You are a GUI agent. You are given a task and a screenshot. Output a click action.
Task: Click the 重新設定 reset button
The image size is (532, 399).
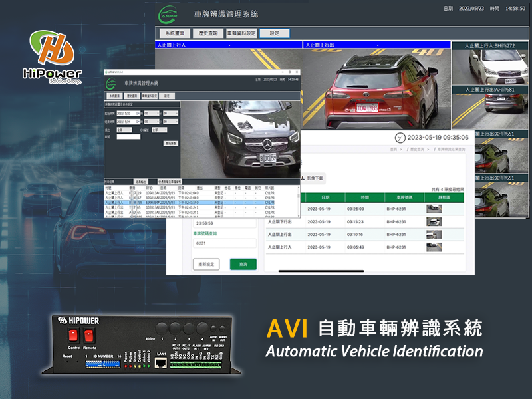tap(205, 264)
